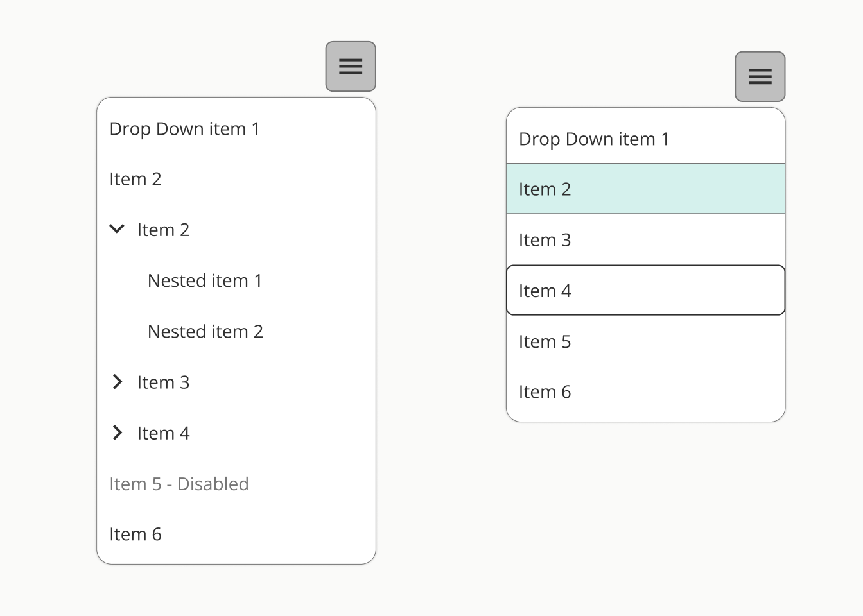Click the left hamburger menu button
The height and width of the screenshot is (616, 863).
(351, 67)
